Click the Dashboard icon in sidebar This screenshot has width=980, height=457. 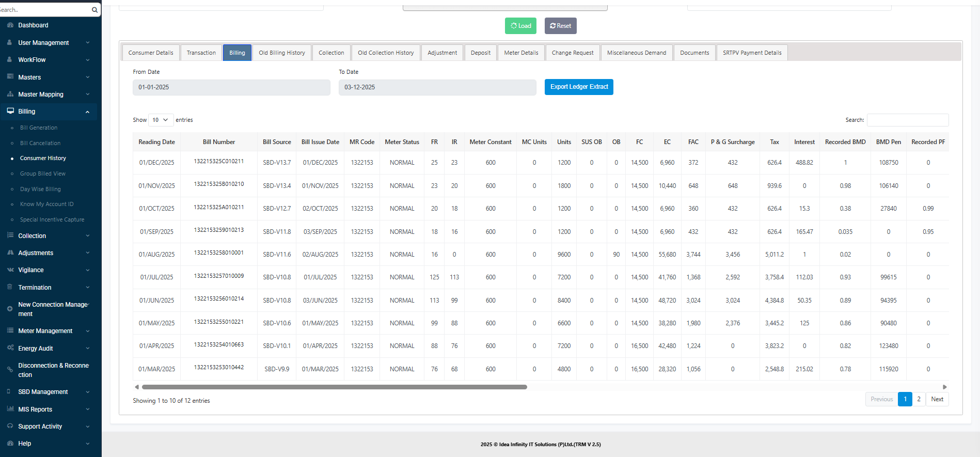(x=10, y=25)
